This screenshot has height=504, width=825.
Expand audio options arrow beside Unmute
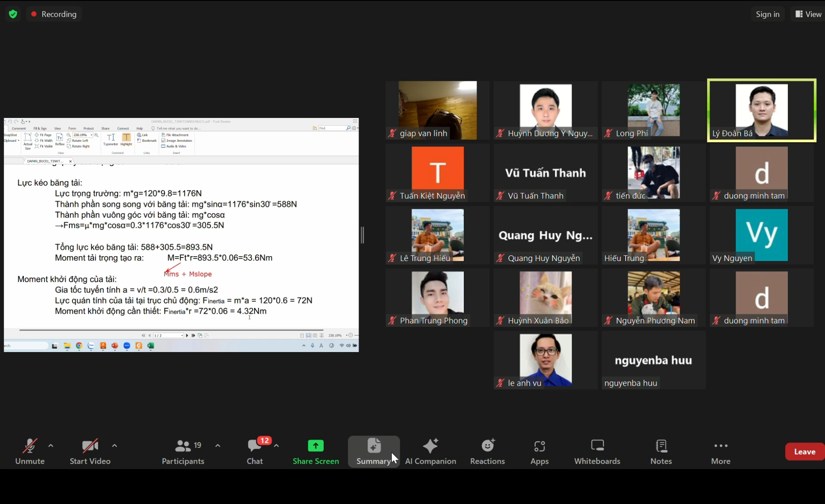click(x=51, y=446)
